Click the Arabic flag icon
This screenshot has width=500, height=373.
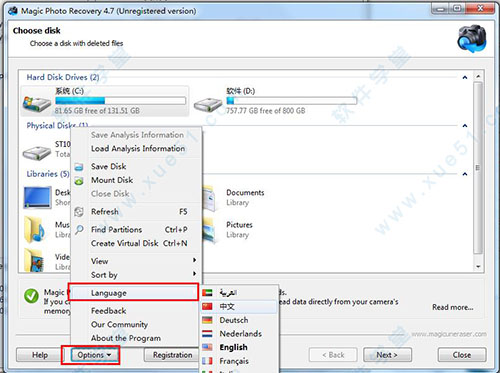[207, 293]
